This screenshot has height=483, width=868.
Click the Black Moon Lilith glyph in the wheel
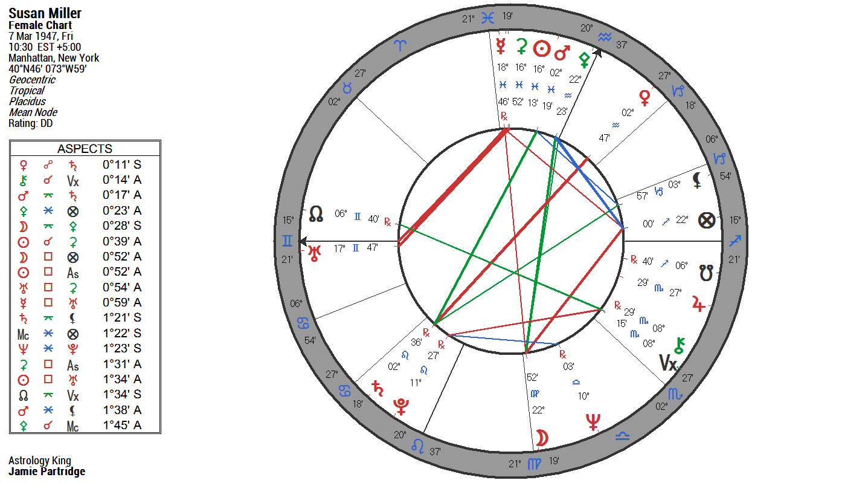[698, 180]
